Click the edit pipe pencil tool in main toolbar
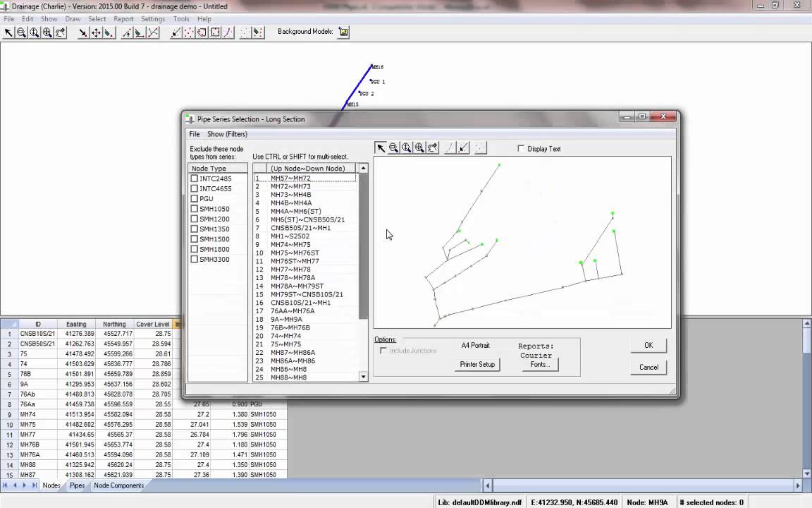The height and width of the screenshot is (508, 812). coord(140,32)
